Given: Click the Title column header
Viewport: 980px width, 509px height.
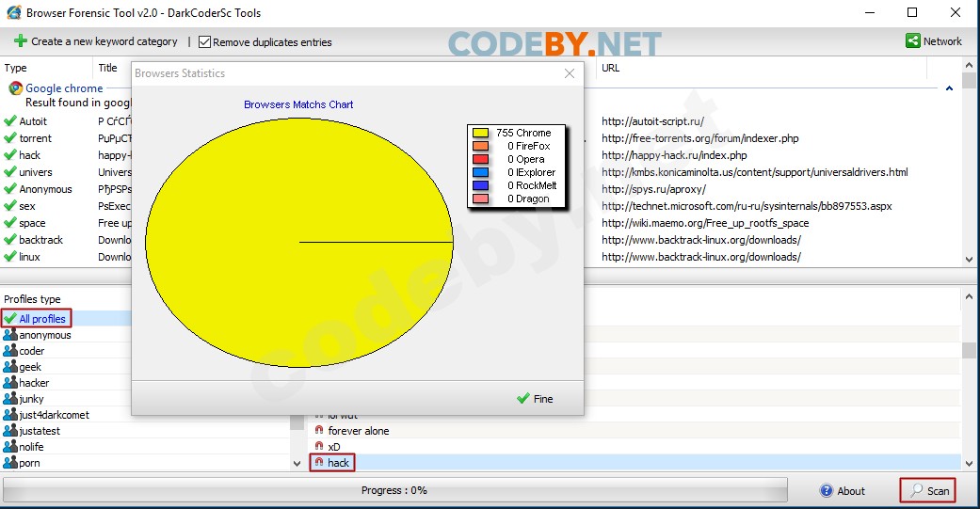Looking at the screenshot, I should [x=107, y=68].
